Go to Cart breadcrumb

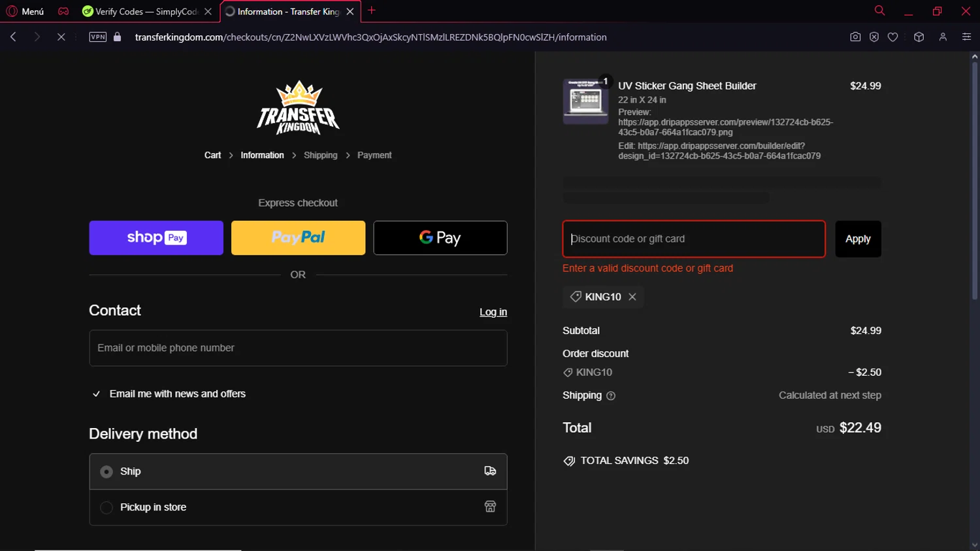pos(212,155)
